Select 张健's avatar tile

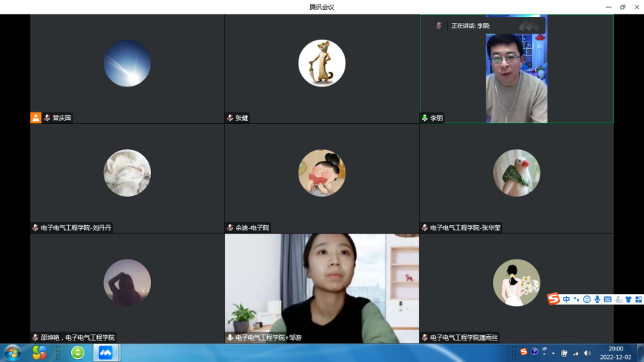point(322,64)
